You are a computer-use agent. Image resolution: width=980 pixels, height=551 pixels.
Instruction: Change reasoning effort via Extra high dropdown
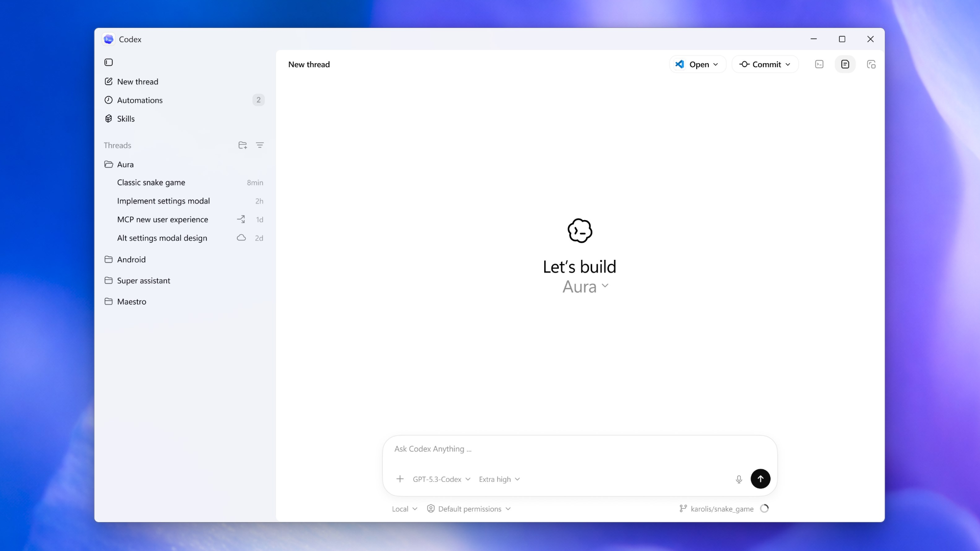click(x=499, y=479)
